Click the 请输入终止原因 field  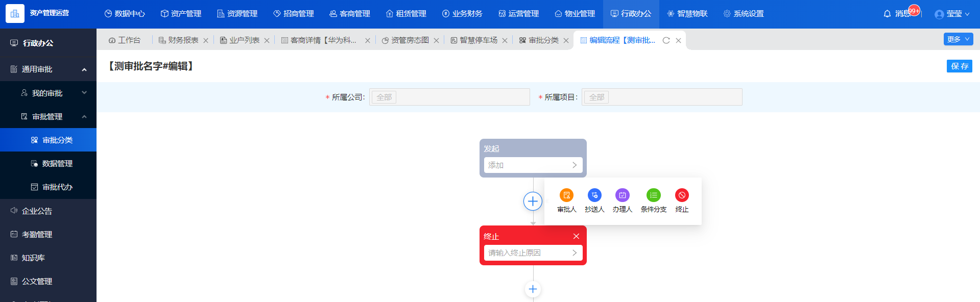[533, 253]
